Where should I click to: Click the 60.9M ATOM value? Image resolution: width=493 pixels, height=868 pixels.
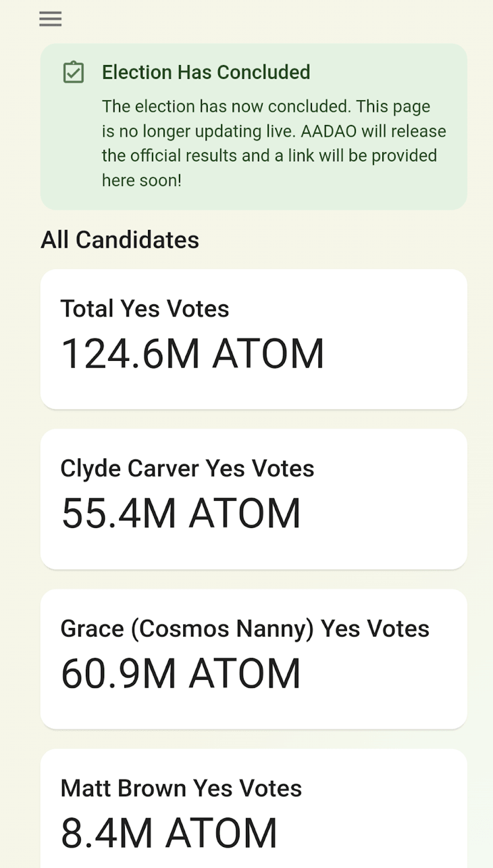(181, 674)
